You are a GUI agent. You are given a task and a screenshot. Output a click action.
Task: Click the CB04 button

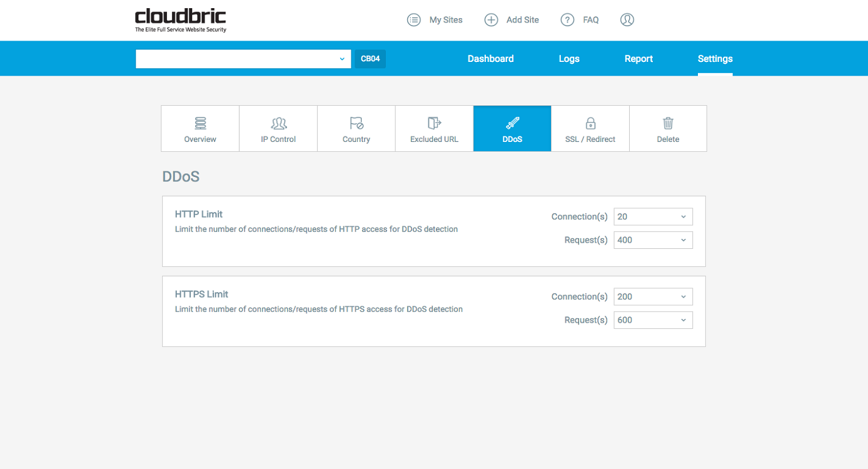pyautogui.click(x=370, y=59)
